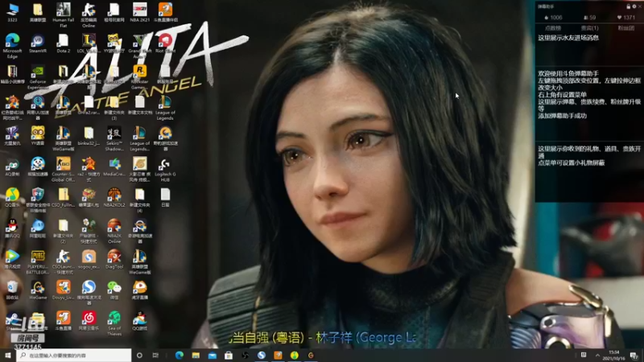
Task: Open Sekiro Shadows Die Twice shortcut
Action: 114,138
